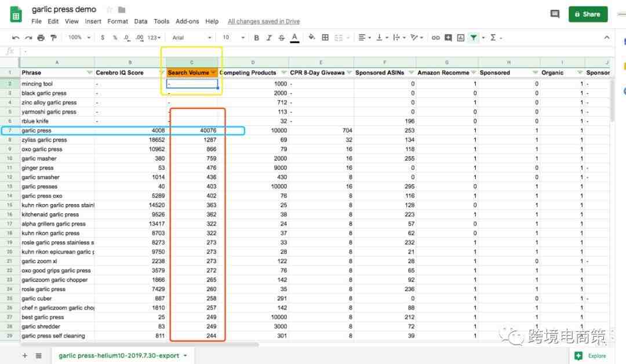Toggle the green filter button
The height and width of the screenshot is (364, 626).
click(474, 38)
